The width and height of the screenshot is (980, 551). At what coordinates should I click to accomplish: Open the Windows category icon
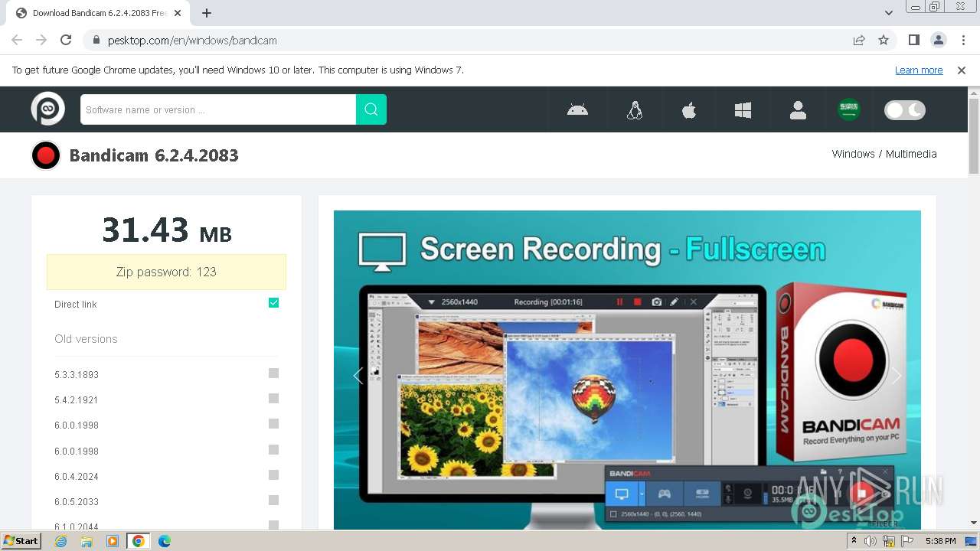(743, 110)
